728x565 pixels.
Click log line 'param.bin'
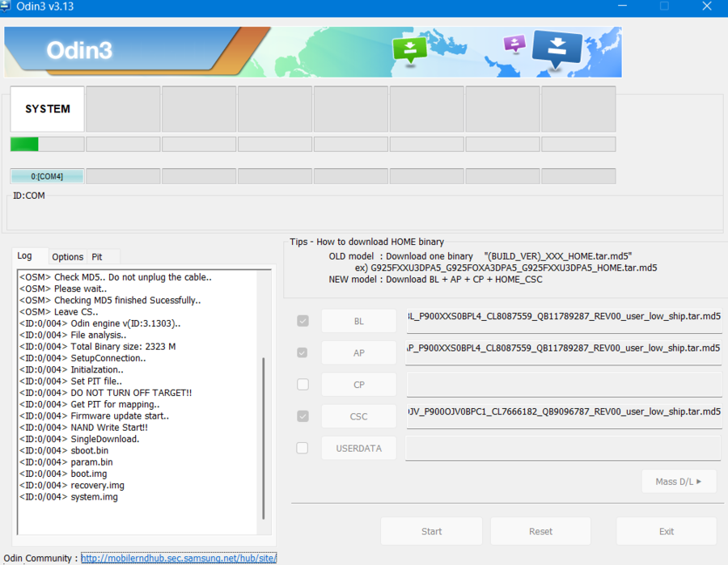pyautogui.click(x=66, y=462)
